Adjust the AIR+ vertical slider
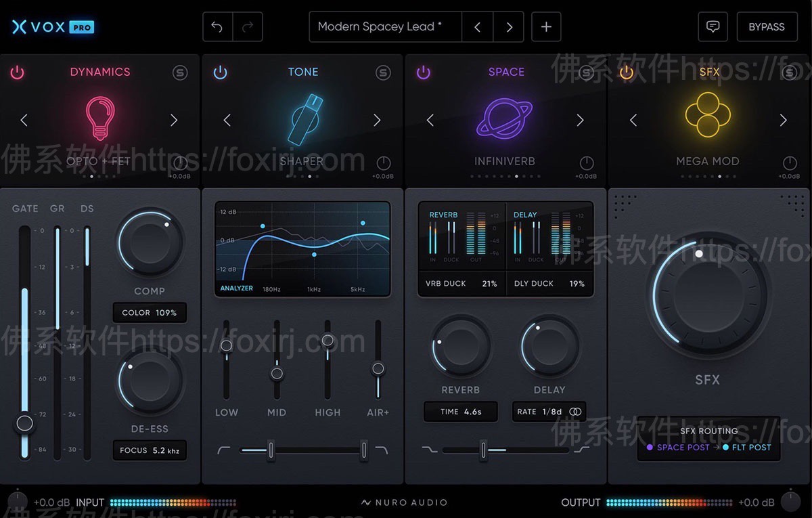 pyautogui.click(x=377, y=370)
